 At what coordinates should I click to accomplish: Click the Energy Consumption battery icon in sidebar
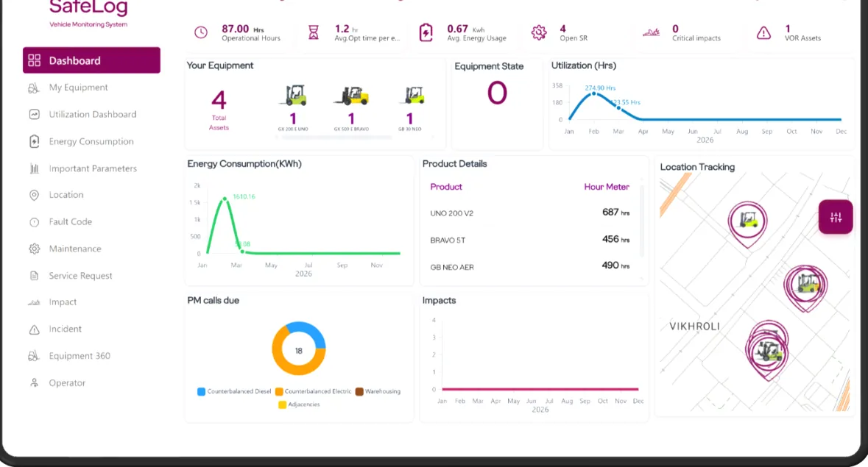point(35,141)
